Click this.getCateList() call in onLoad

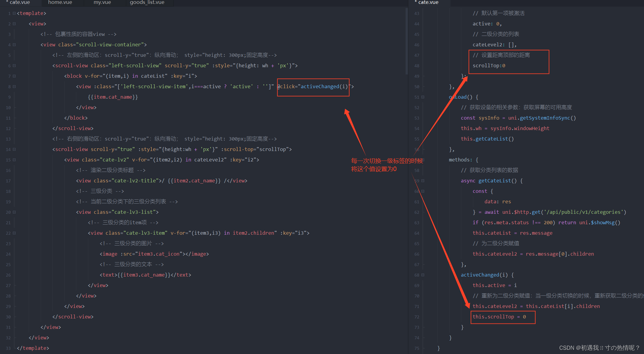tap(487, 139)
